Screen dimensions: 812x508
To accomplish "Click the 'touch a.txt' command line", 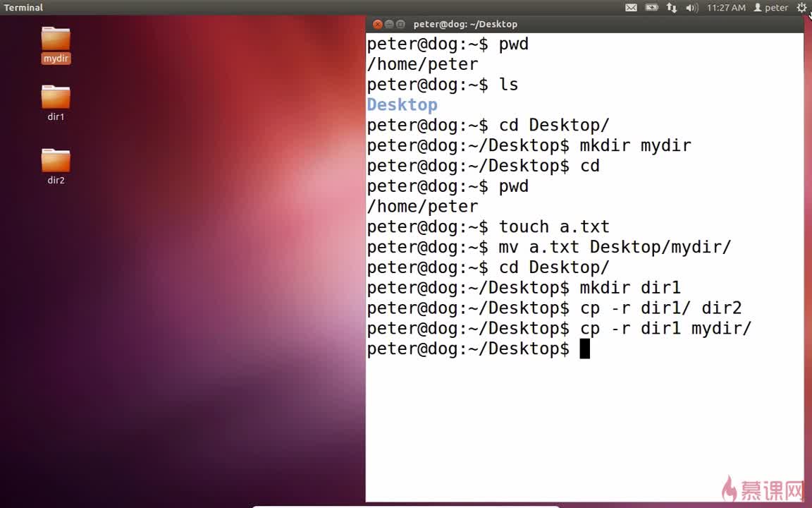I will [488, 227].
